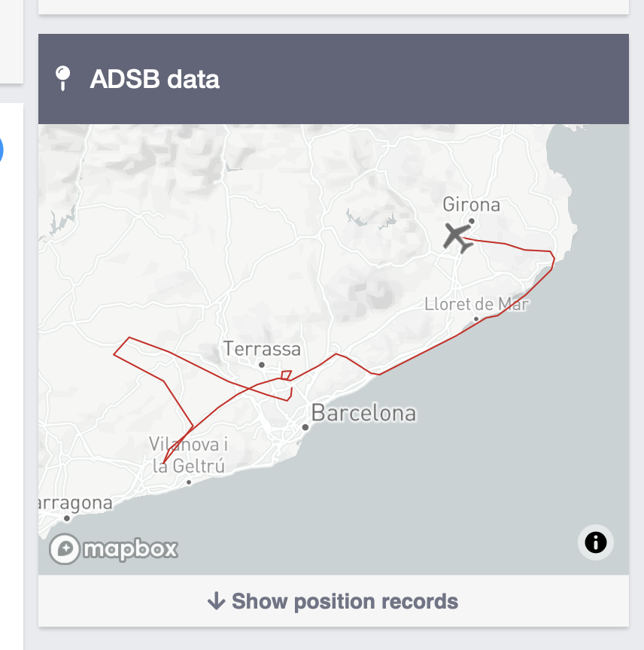
Task: Click the Mapbox logo
Action: pyautogui.click(x=114, y=548)
